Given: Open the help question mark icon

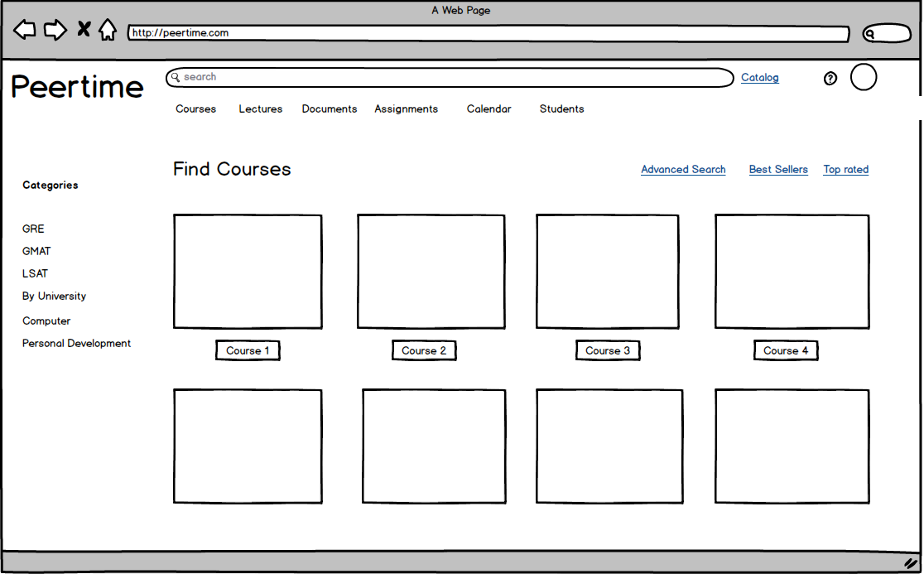Looking at the screenshot, I should click(x=830, y=79).
